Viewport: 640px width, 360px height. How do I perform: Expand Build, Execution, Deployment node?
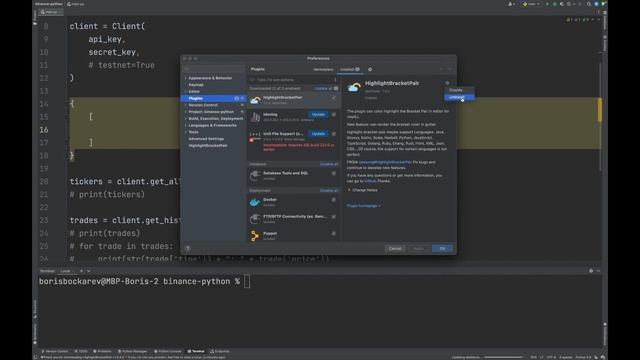pyautogui.click(x=186, y=118)
